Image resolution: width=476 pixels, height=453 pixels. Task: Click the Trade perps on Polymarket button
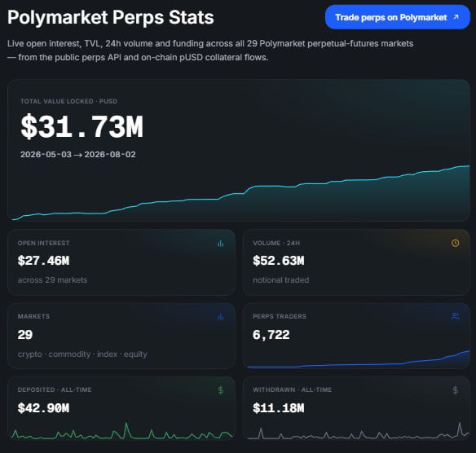pos(398,17)
